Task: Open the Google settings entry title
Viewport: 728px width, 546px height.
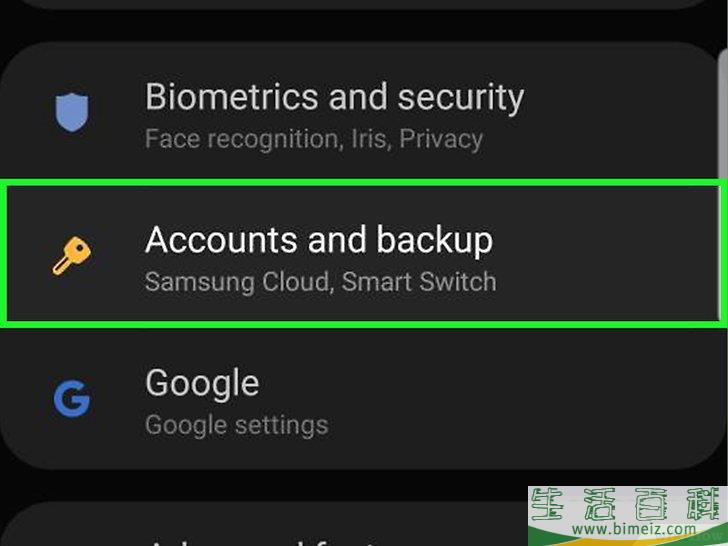Action: pyautogui.click(x=202, y=384)
